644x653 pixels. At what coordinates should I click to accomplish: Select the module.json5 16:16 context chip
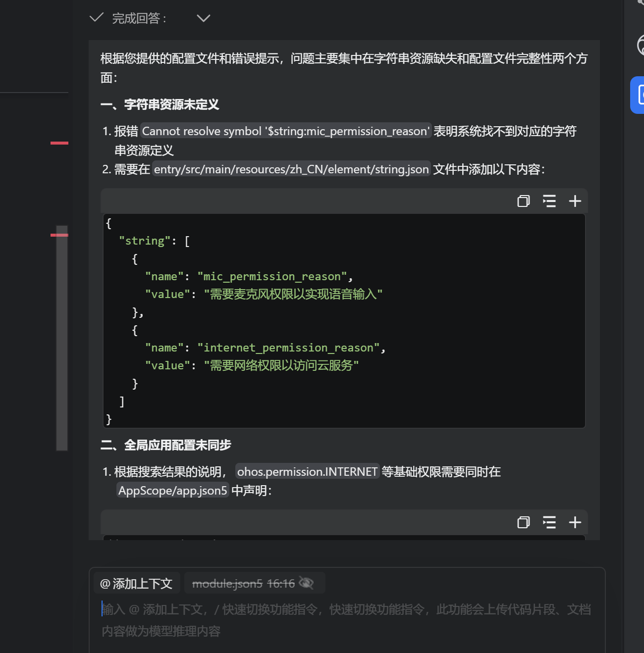pos(243,583)
